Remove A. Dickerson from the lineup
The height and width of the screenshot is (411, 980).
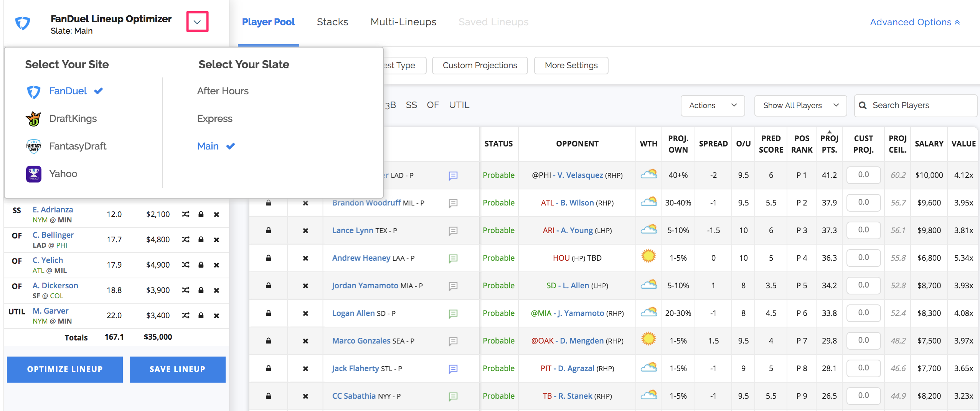[x=216, y=291]
